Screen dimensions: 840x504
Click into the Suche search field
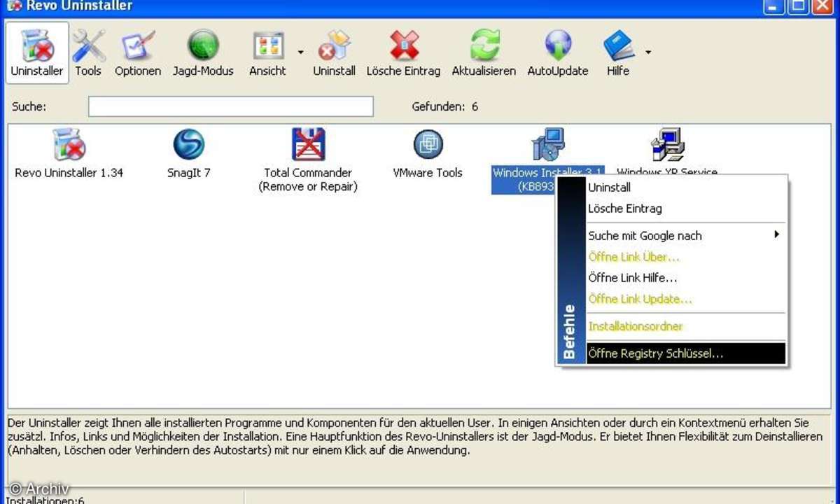click(x=230, y=106)
